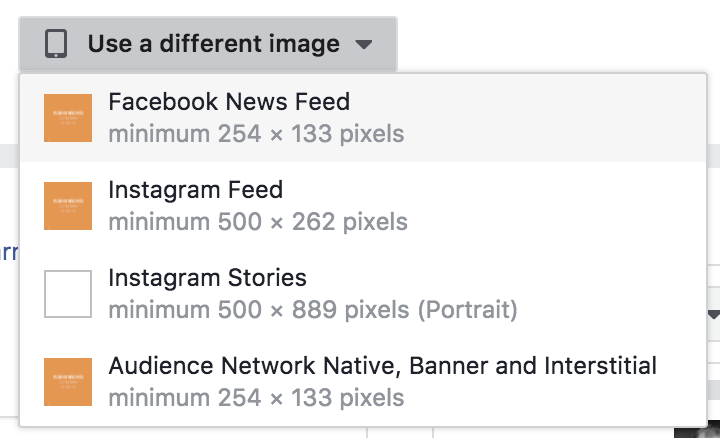This screenshot has width=720, height=438.
Task: Click the orange thumbnail beside Audience Network Native
Action: (68, 382)
